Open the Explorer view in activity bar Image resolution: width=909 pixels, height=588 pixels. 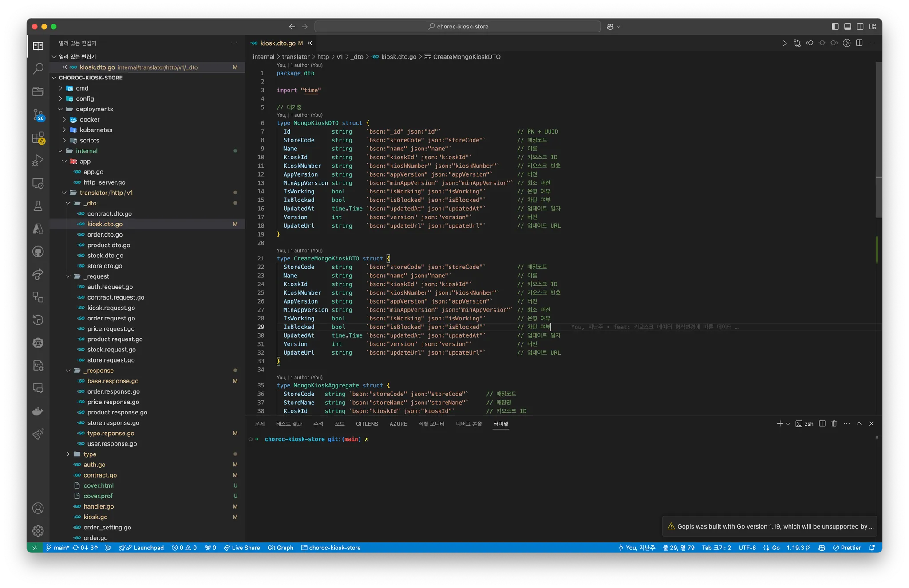[x=38, y=46]
